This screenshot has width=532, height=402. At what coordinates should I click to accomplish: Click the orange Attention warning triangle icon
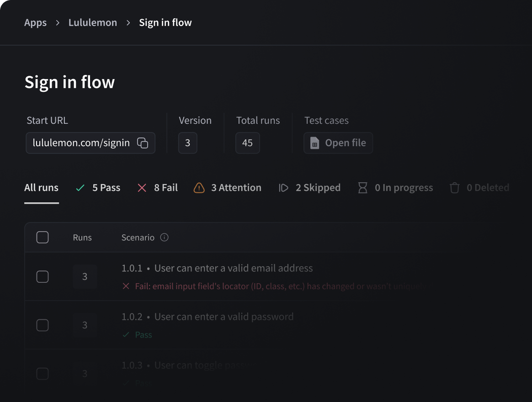(x=200, y=187)
